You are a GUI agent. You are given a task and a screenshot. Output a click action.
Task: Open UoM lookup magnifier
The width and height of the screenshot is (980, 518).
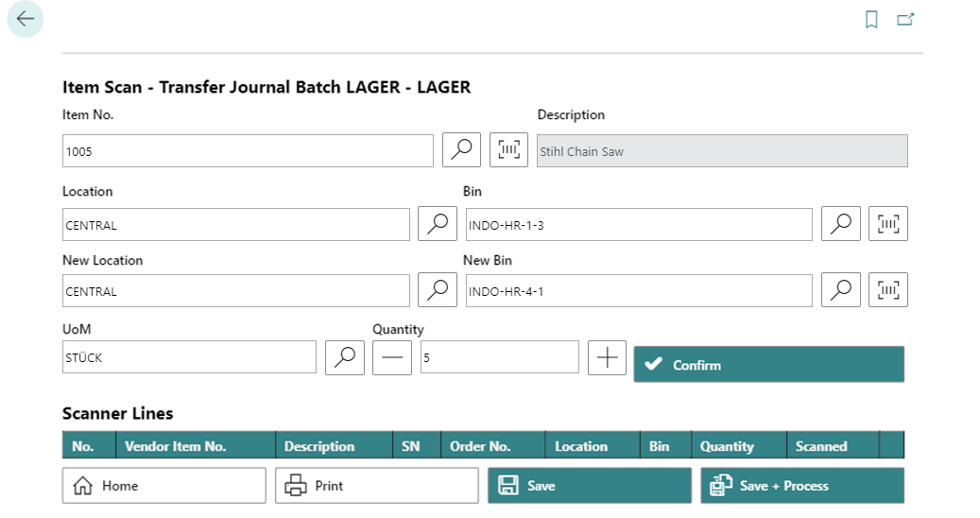[x=345, y=358]
